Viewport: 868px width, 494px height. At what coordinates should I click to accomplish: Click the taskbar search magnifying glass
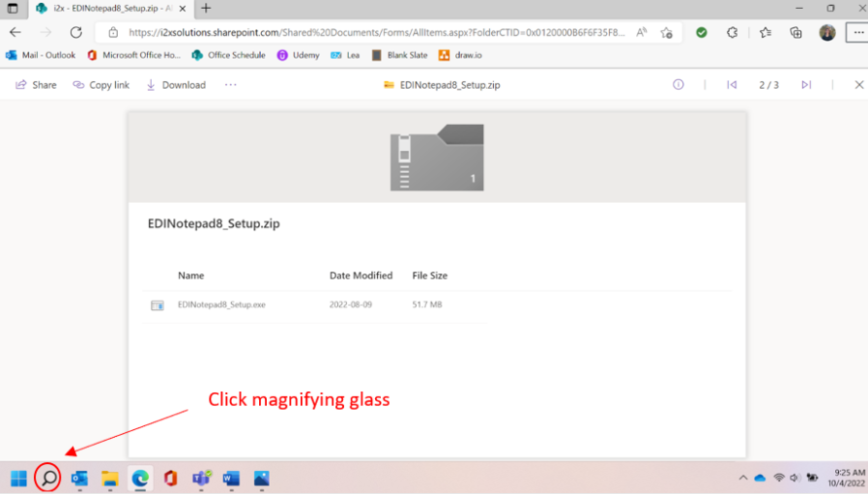pyautogui.click(x=48, y=478)
